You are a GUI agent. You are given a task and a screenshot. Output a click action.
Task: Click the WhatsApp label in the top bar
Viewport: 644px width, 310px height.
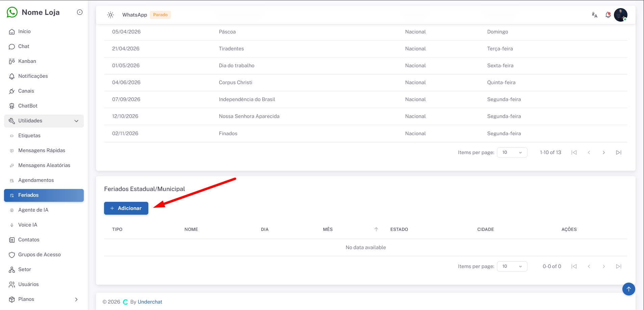[134, 15]
